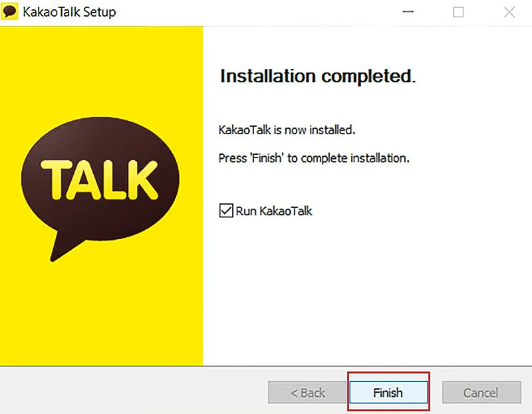Click the 'KakaoTalk is now installed.' message

tap(287, 130)
